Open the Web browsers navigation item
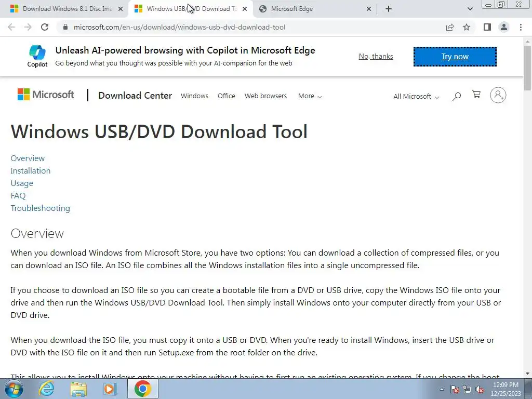This screenshot has height=399, width=532. [265, 96]
